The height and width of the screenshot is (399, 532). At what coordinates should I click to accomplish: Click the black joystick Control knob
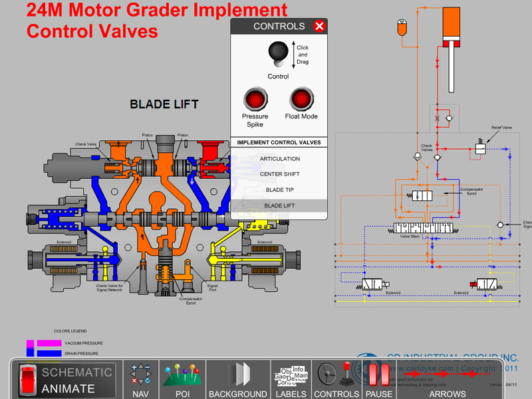(278, 53)
